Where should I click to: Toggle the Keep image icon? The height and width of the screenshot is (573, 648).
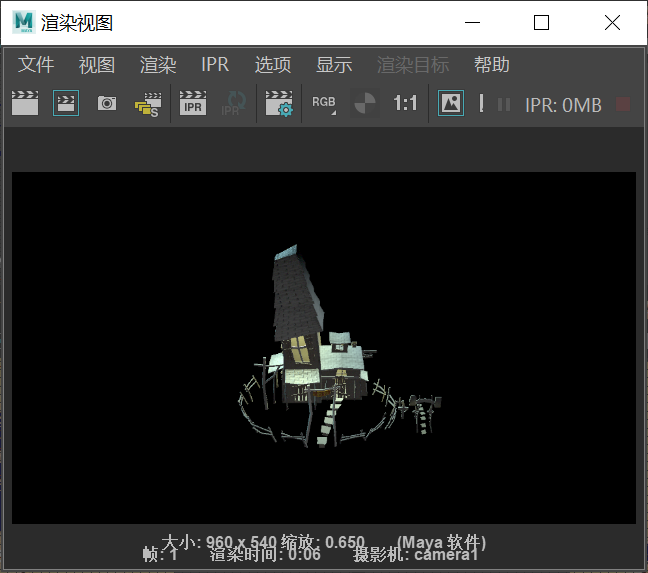pyautogui.click(x=451, y=103)
